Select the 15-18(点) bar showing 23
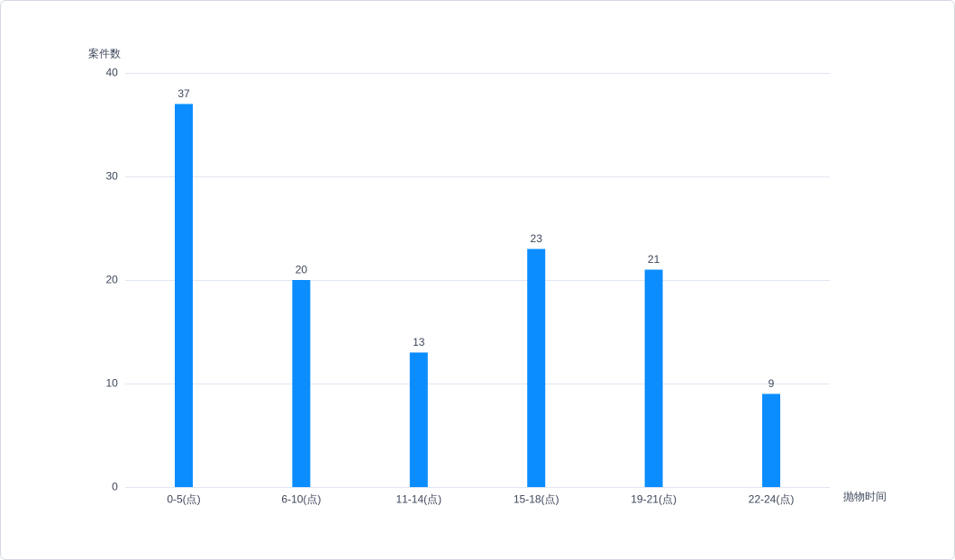Image resolution: width=955 pixels, height=560 pixels. (536, 367)
